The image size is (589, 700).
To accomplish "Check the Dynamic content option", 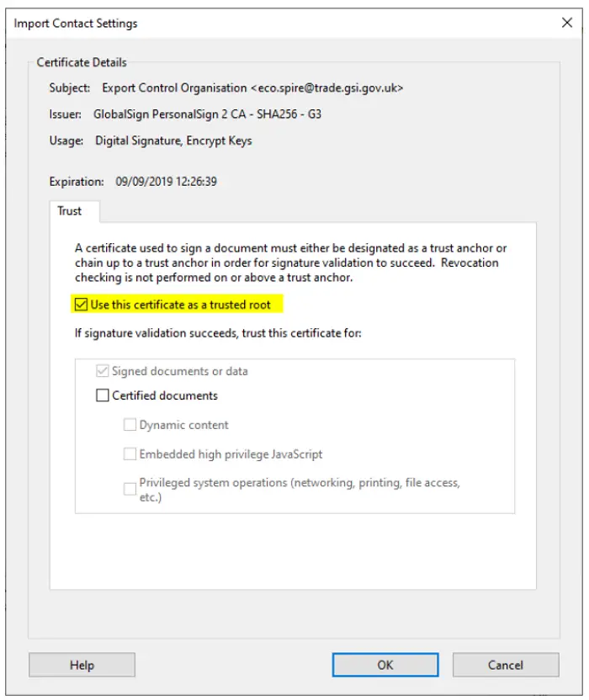I will coord(130,425).
